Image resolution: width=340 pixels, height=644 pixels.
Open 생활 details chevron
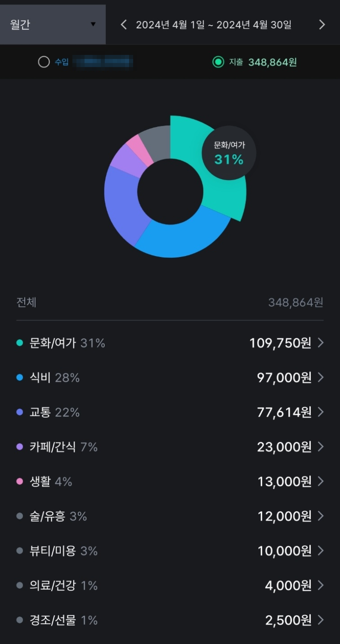[x=320, y=481]
